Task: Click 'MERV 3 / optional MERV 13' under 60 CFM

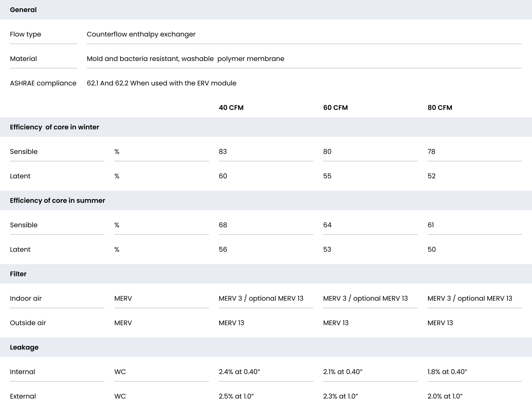Action: (366, 298)
